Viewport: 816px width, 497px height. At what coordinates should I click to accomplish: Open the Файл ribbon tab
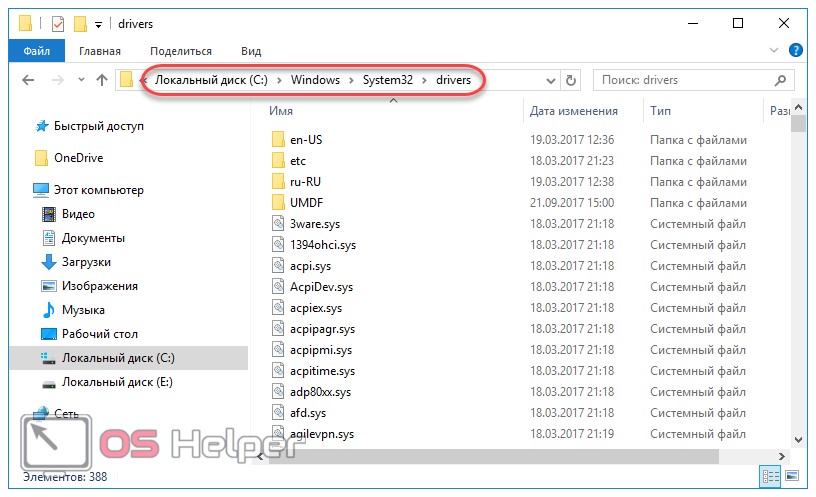pos(36,51)
